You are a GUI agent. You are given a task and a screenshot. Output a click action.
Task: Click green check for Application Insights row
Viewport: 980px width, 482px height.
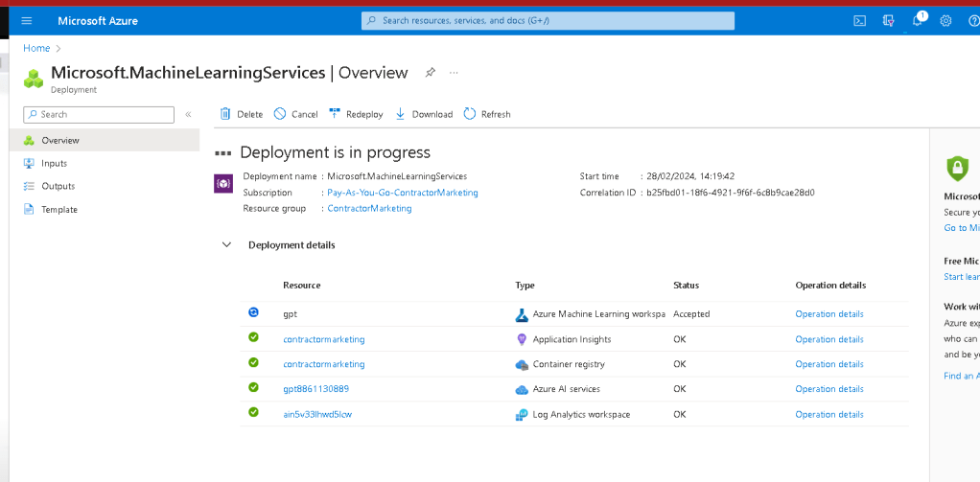pyautogui.click(x=253, y=337)
